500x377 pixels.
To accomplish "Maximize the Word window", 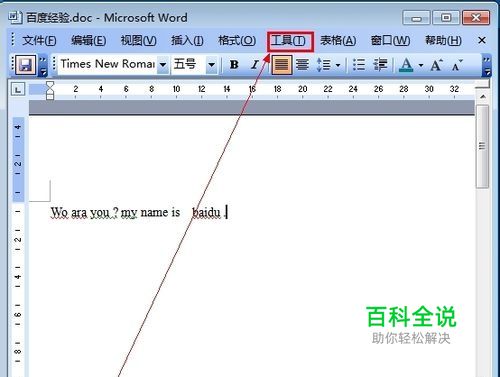I will tap(446, 18).
